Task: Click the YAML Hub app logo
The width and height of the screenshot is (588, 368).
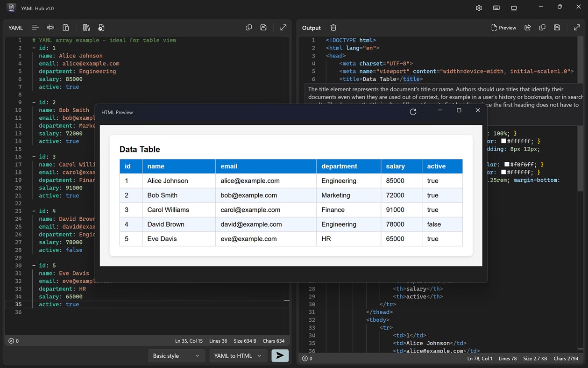Action: click(x=12, y=8)
